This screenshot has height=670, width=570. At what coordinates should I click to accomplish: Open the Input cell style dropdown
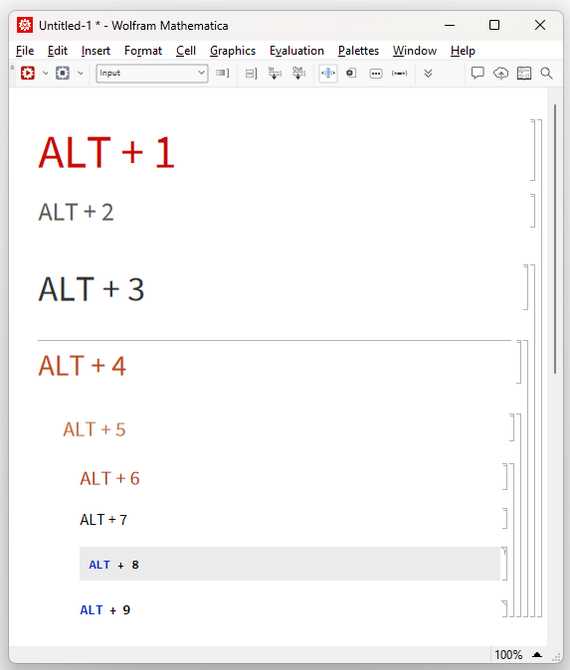coord(152,73)
